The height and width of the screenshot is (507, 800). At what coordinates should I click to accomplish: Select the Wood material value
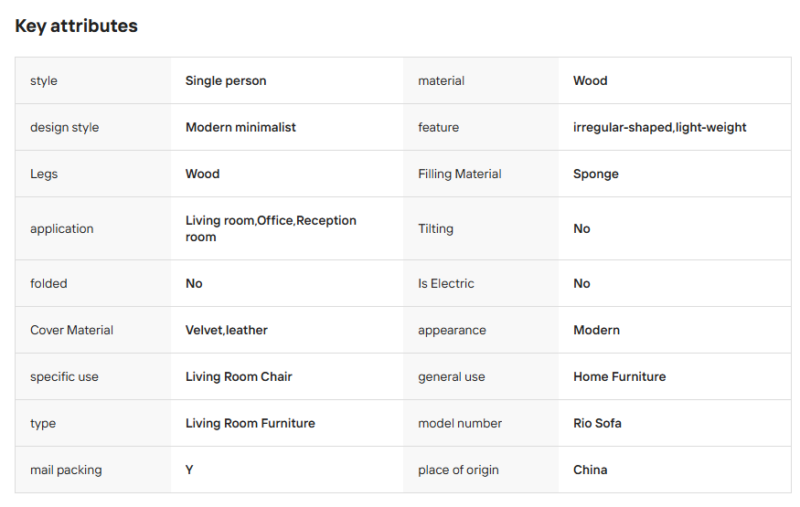pos(590,81)
